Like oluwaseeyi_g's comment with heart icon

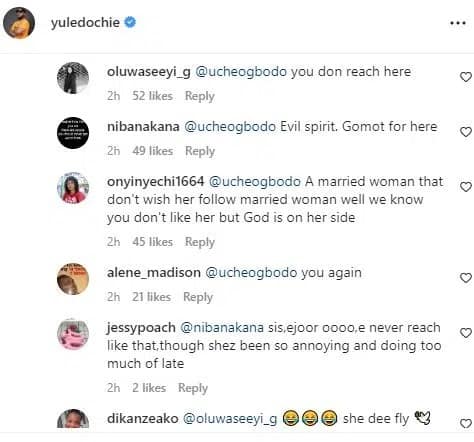[466, 77]
